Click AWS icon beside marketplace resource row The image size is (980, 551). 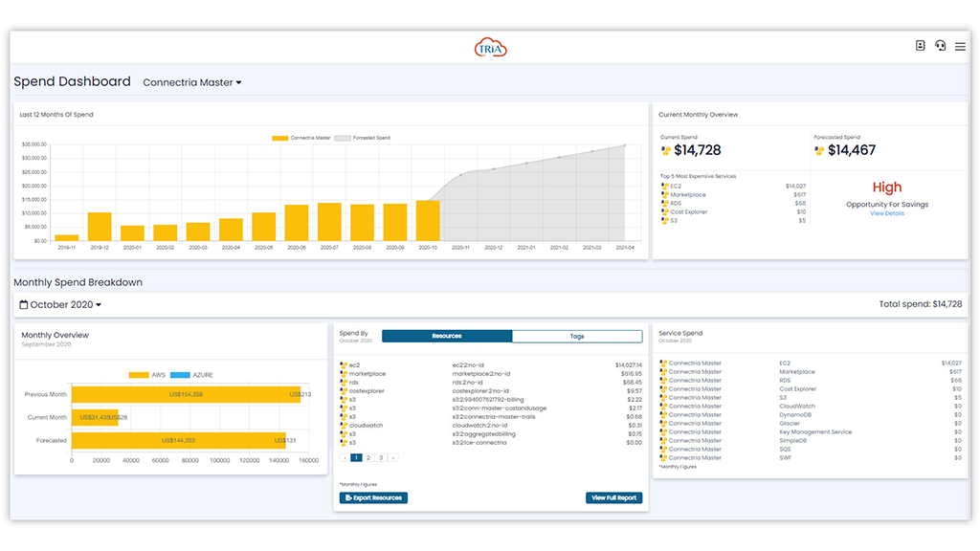344,374
